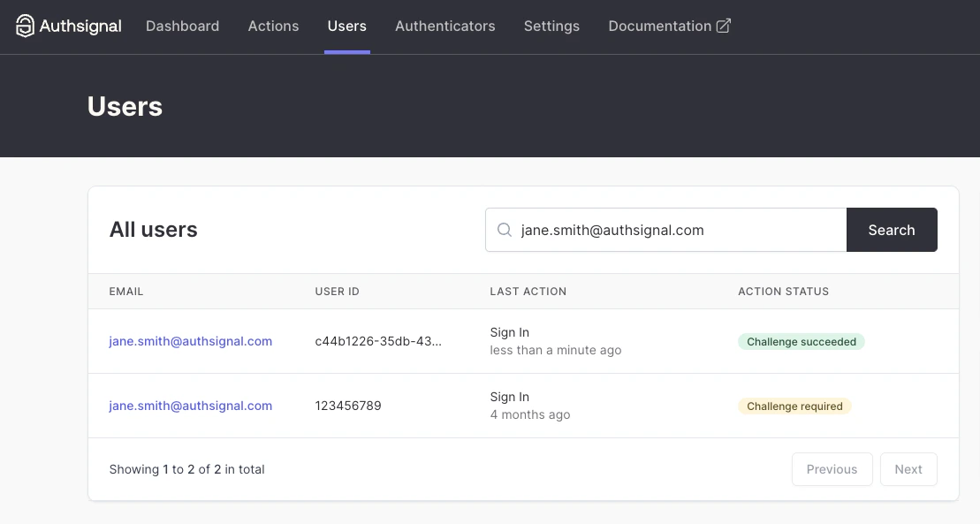Image resolution: width=980 pixels, height=524 pixels.
Task: Click the ACTION STATUS column header
Action: [x=783, y=292]
